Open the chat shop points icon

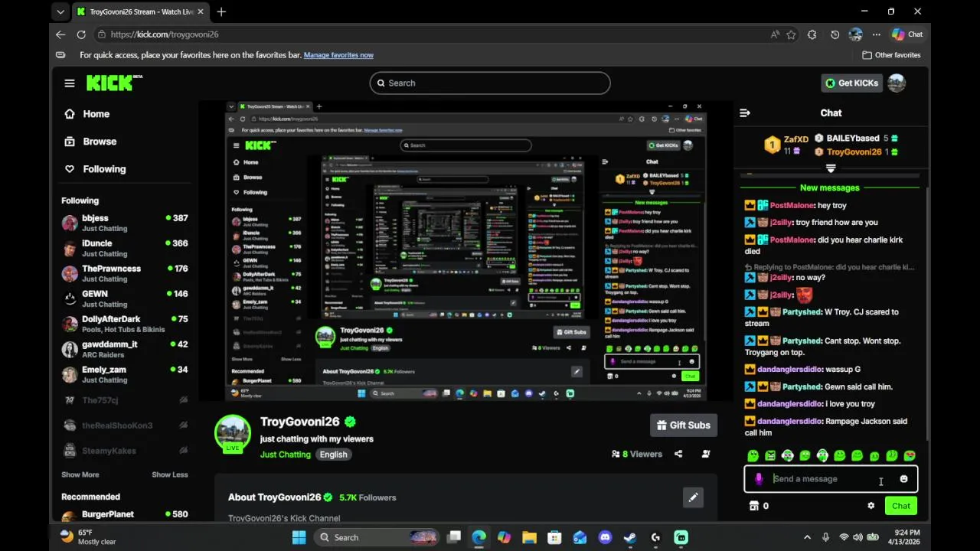(754, 506)
